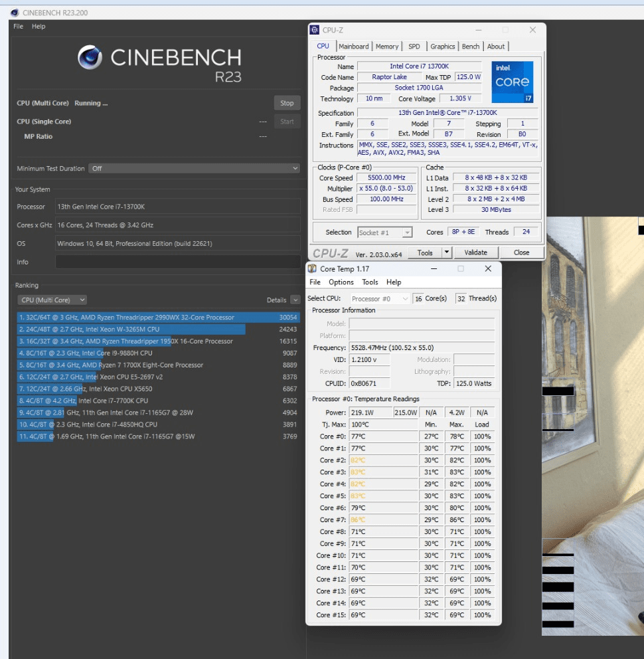Image resolution: width=644 pixels, height=659 pixels.
Task: Open the Socket #1 selection dropdown
Action: tap(385, 233)
